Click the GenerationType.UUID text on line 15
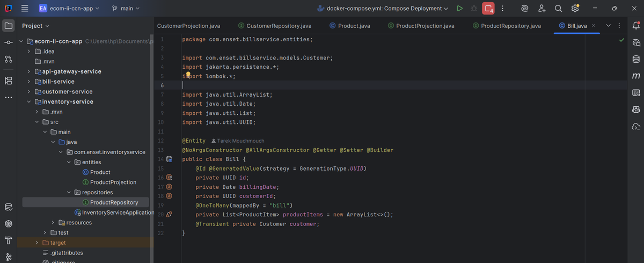The image size is (644, 263). coord(333,169)
